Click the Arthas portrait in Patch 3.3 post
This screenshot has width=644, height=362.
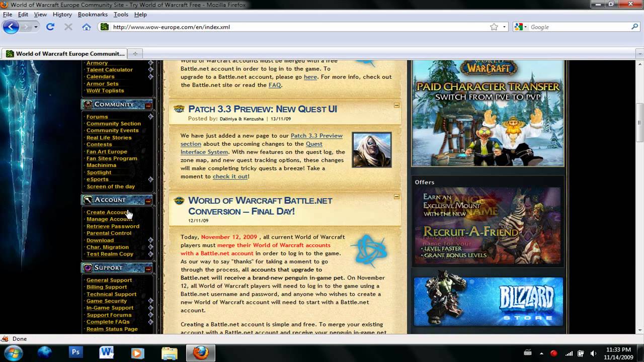[x=372, y=150]
